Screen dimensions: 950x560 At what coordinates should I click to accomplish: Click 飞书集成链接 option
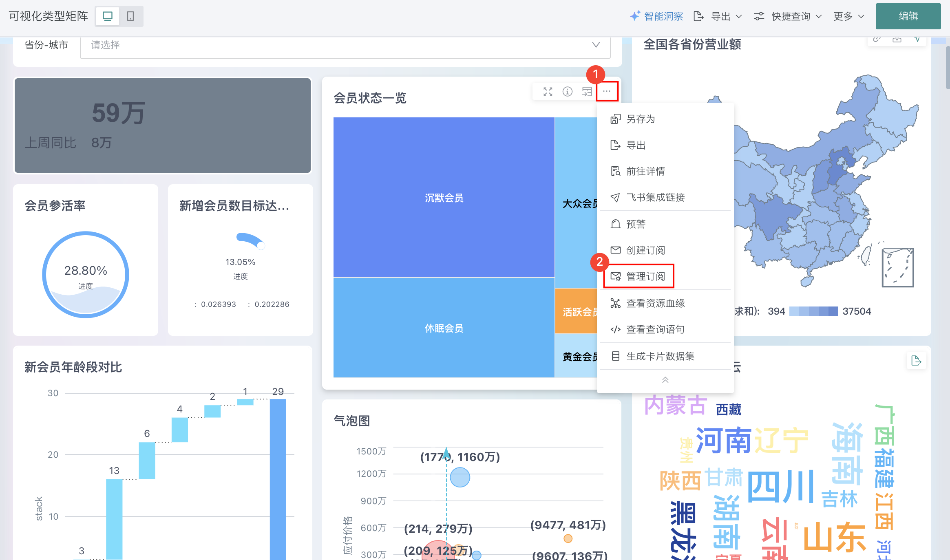click(x=655, y=197)
